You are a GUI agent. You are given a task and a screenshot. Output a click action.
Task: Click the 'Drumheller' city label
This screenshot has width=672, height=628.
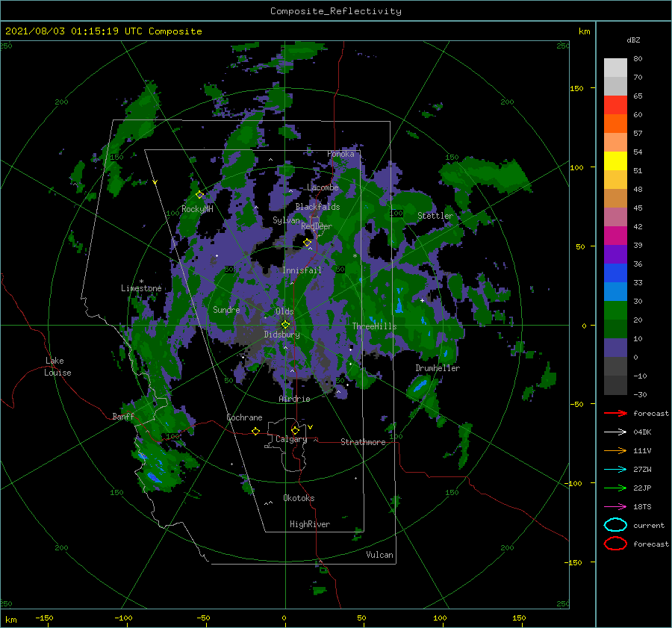tap(438, 368)
